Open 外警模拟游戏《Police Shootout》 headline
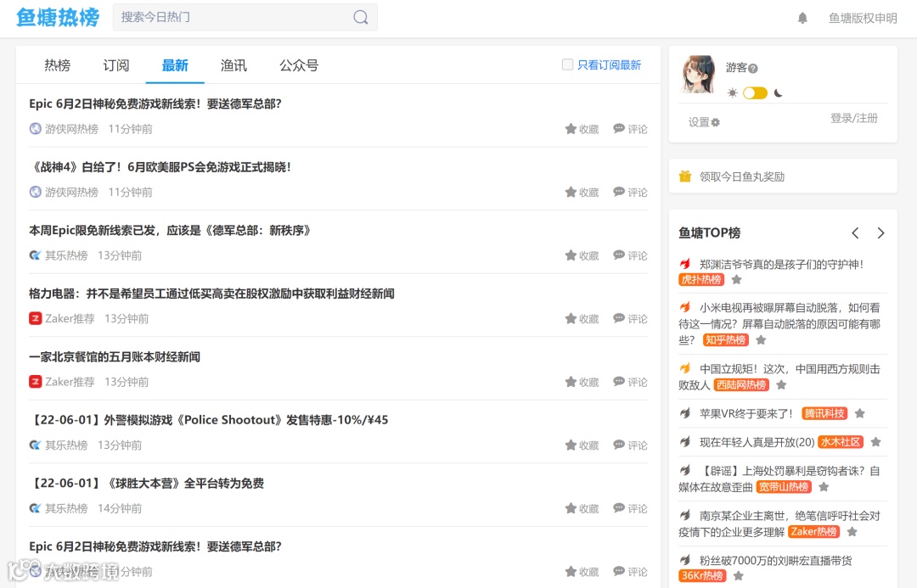 pos(208,420)
